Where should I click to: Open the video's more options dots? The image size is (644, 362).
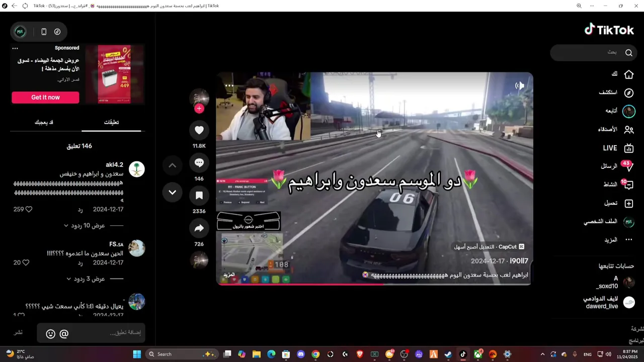tap(229, 85)
